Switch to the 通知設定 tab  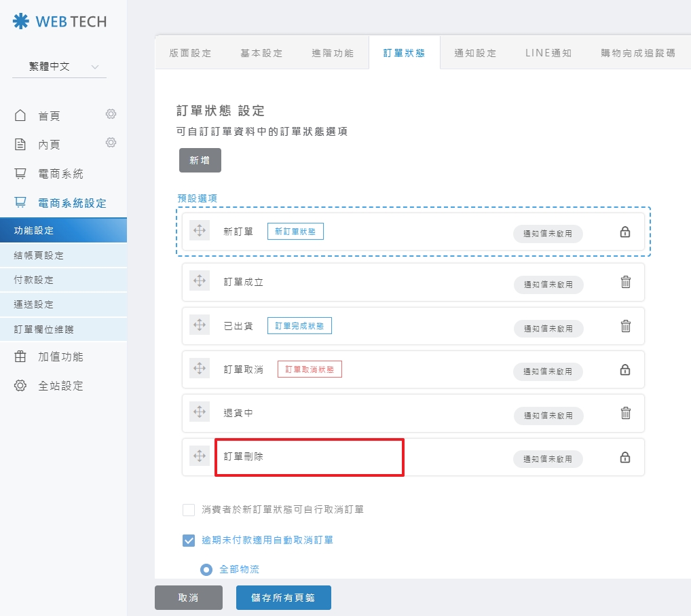point(475,53)
